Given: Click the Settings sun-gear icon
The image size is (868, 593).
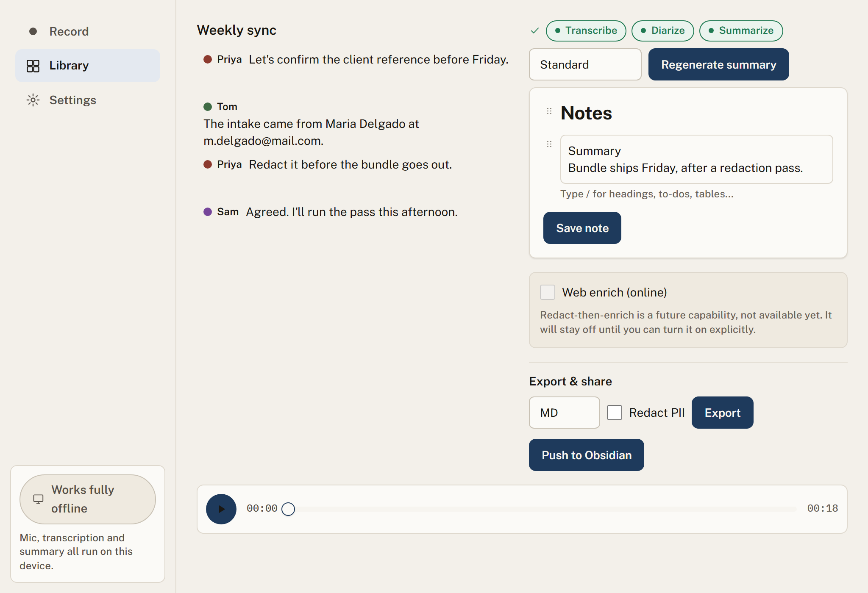Looking at the screenshot, I should pos(33,100).
